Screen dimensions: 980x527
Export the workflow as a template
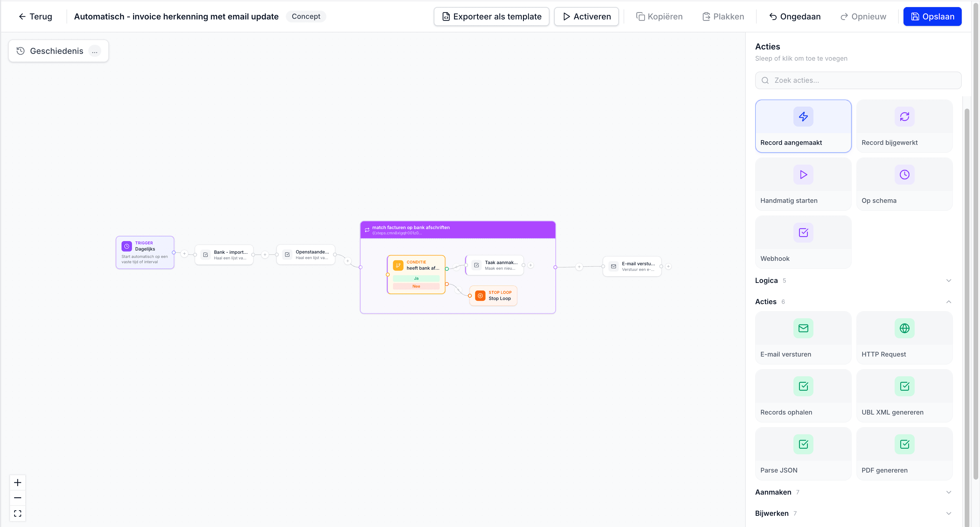click(x=491, y=16)
